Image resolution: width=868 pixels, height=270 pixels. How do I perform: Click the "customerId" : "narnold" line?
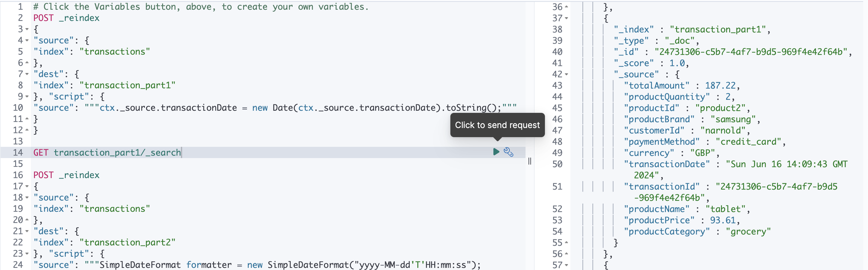click(687, 130)
